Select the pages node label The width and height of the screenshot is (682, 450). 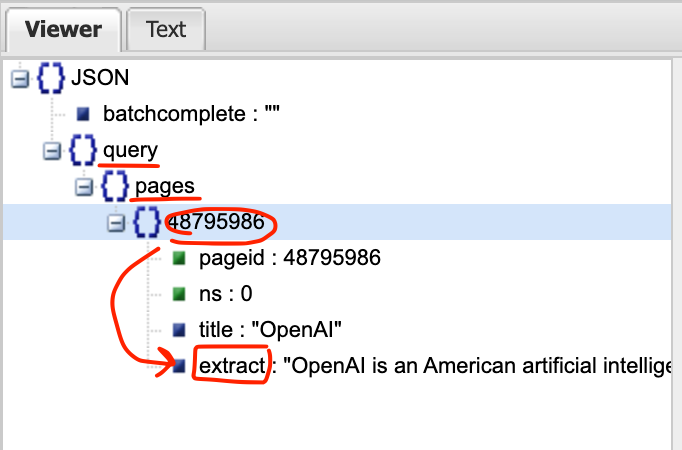[x=165, y=187]
